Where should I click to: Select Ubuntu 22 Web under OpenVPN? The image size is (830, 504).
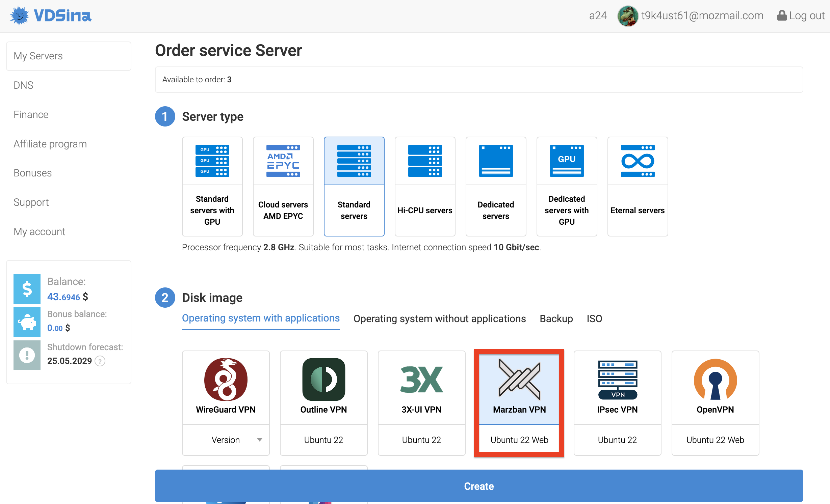[x=715, y=440]
